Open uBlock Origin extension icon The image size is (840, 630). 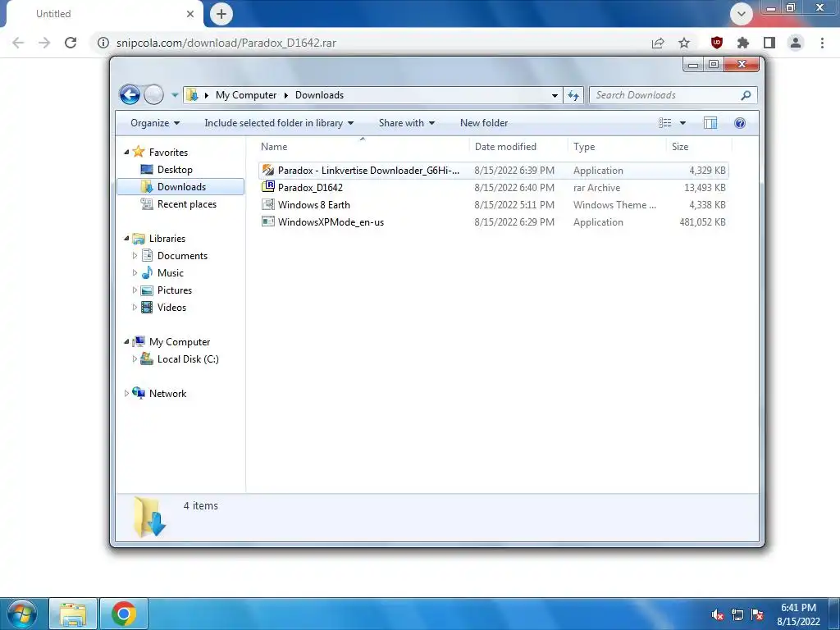[717, 43]
